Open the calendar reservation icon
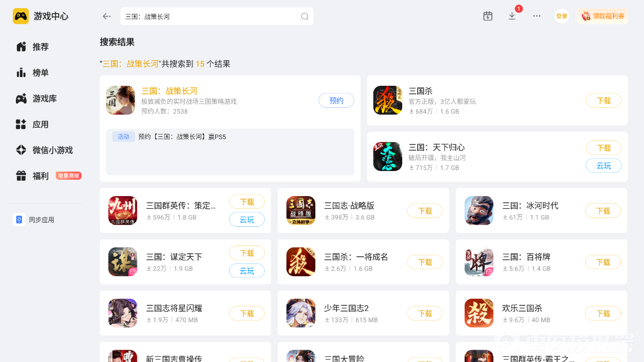644x362 pixels. tap(488, 16)
